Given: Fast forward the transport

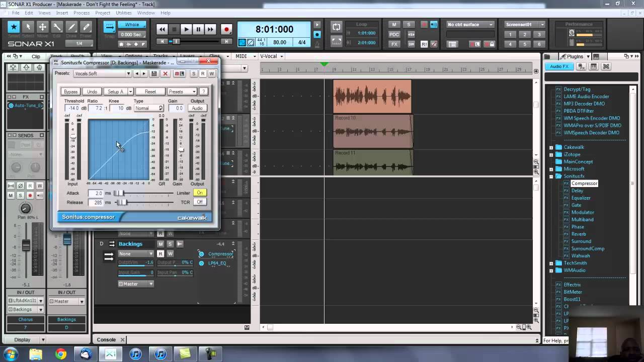Looking at the screenshot, I should point(210,30).
